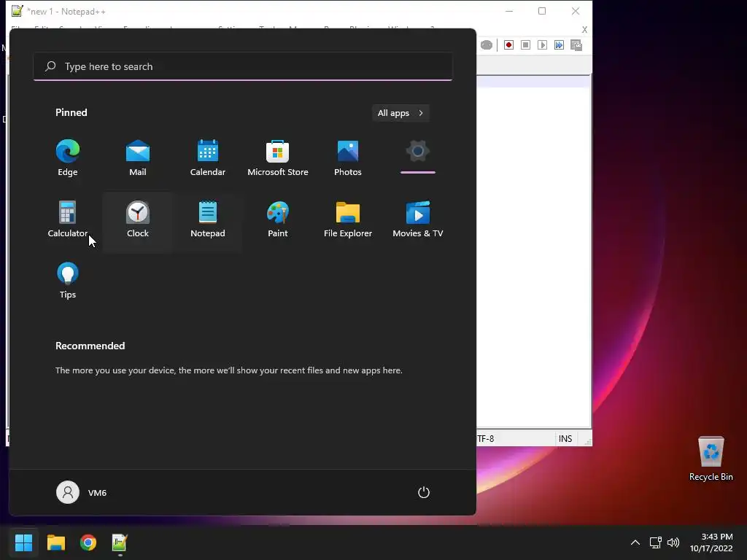747x560 pixels.
Task: Launch Google Chrome from the taskbar
Action: pyautogui.click(x=88, y=542)
